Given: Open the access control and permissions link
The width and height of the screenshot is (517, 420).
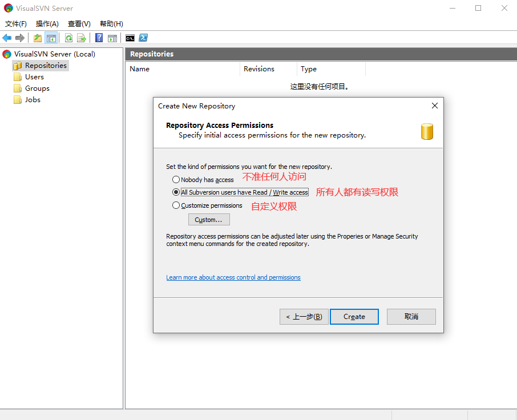Looking at the screenshot, I should tap(233, 277).
